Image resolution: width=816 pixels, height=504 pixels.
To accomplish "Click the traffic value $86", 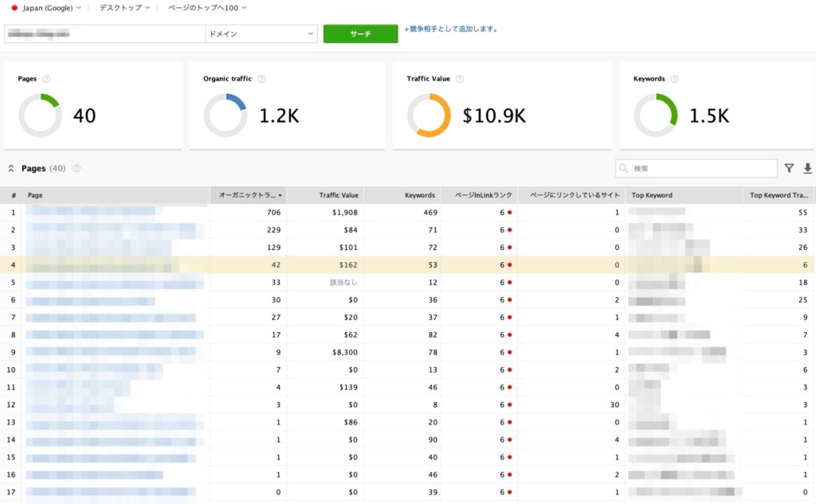I will click(x=351, y=422).
